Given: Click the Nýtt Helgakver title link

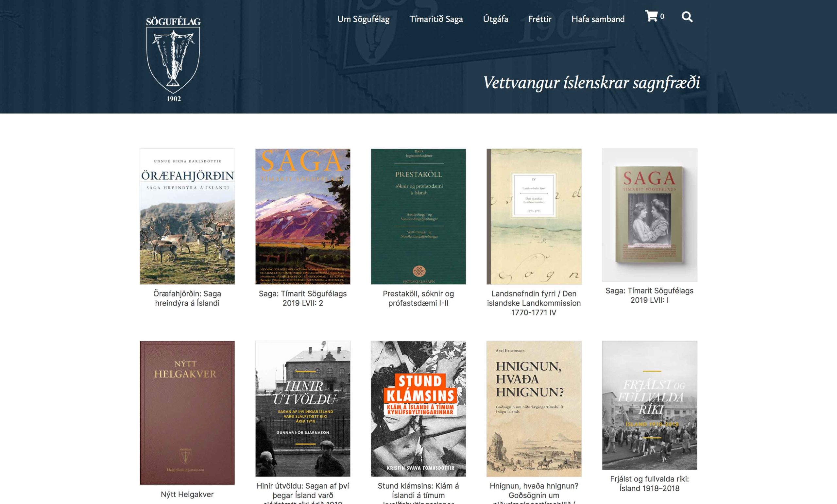Looking at the screenshot, I should click(187, 494).
